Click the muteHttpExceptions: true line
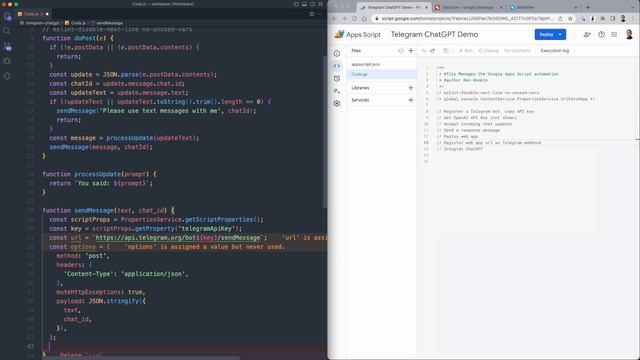The image size is (640, 360). coord(101,292)
